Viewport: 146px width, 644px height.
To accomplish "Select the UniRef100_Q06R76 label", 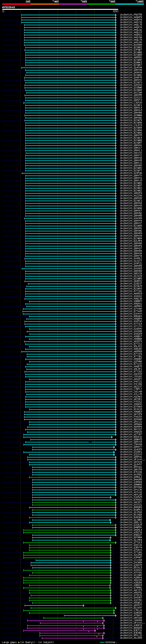I will click(x=131, y=78).
